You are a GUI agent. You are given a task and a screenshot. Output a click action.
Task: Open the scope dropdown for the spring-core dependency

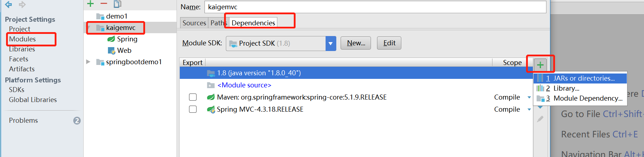click(529, 97)
